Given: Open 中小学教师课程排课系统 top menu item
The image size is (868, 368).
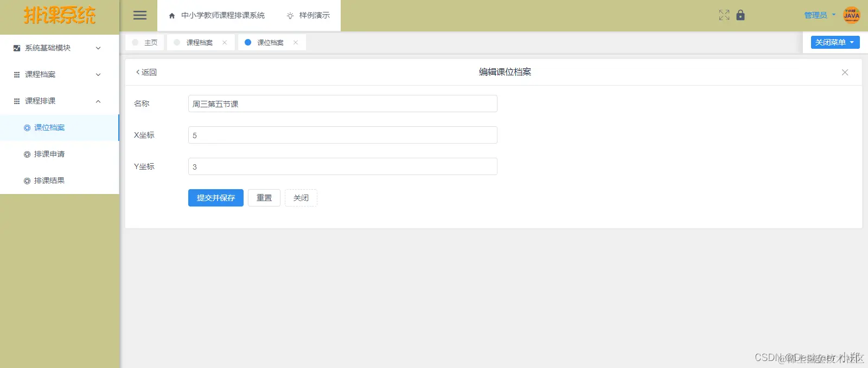Looking at the screenshot, I should 217,16.
